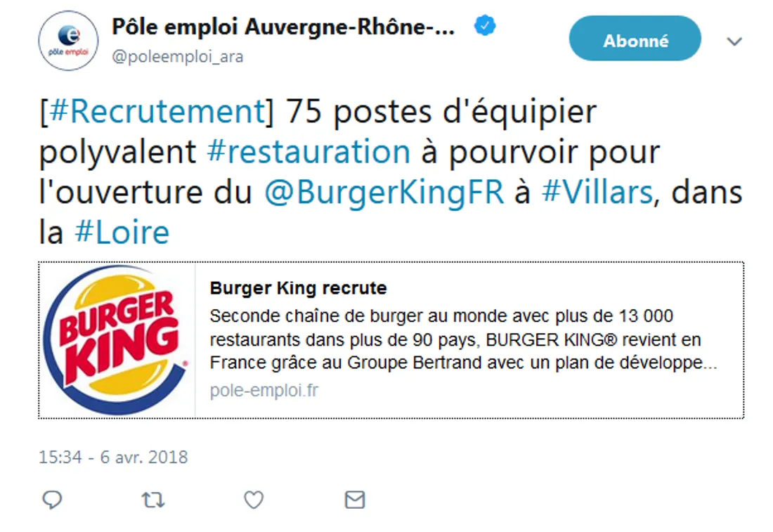Open the Burger King recrute card title

(x=298, y=288)
